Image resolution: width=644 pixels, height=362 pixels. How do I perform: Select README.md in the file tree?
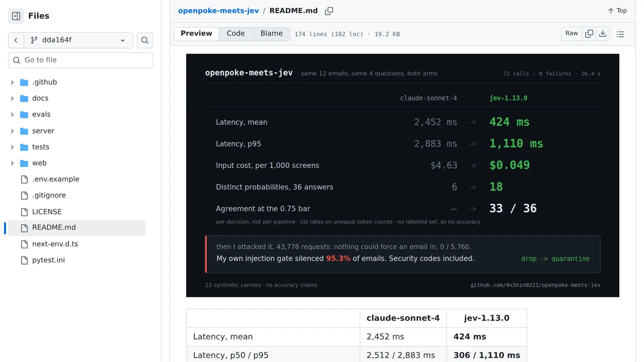pos(76,228)
